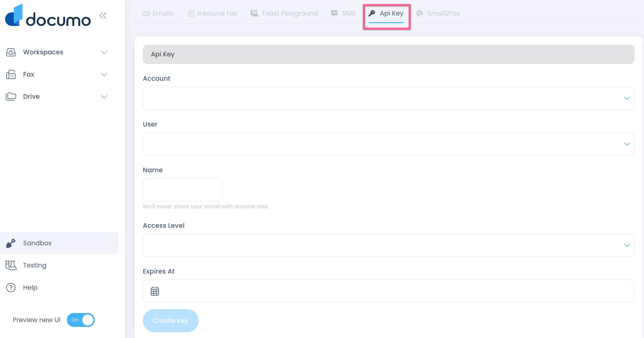Viewport: 644px width, 338px height.
Task: Open Help via question mark icon
Action: click(11, 287)
